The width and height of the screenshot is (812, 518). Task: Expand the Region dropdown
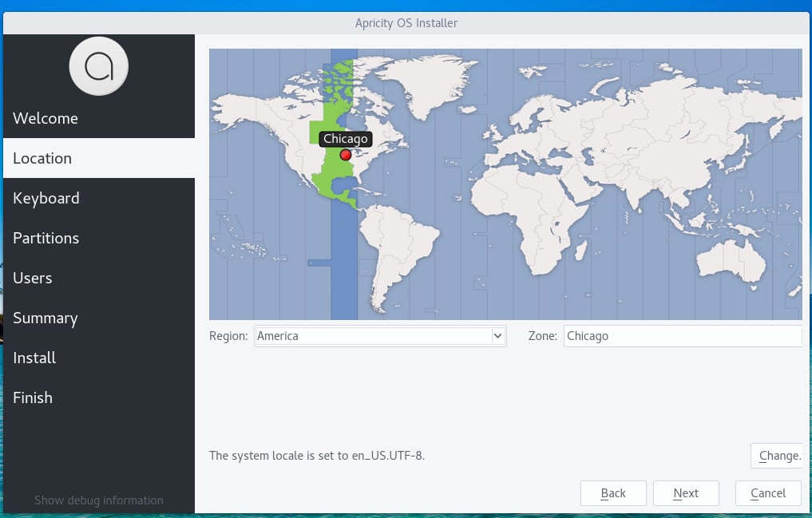[x=499, y=336]
